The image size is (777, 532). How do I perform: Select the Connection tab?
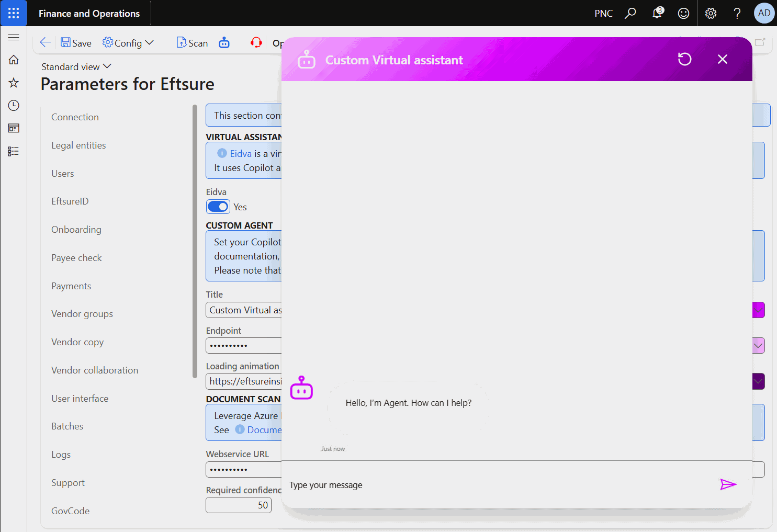tap(75, 117)
